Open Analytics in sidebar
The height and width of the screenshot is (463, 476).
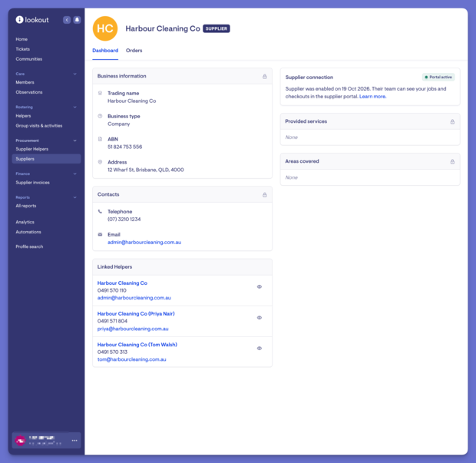click(x=25, y=222)
